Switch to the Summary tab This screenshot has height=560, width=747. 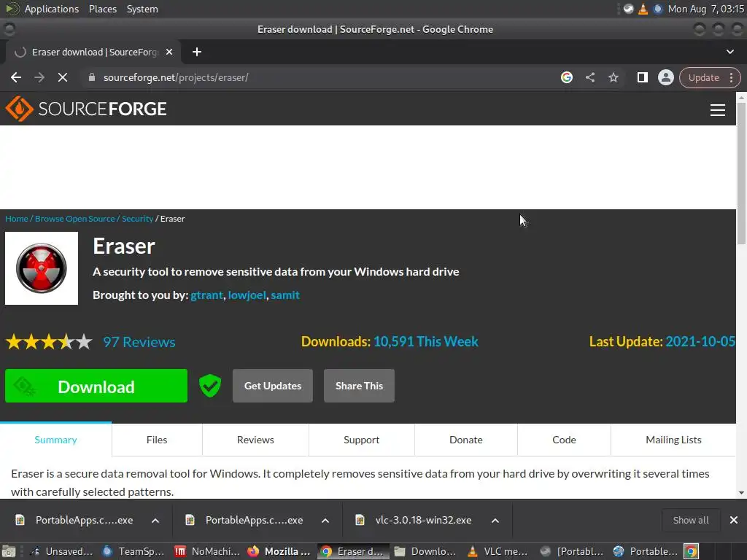click(55, 440)
